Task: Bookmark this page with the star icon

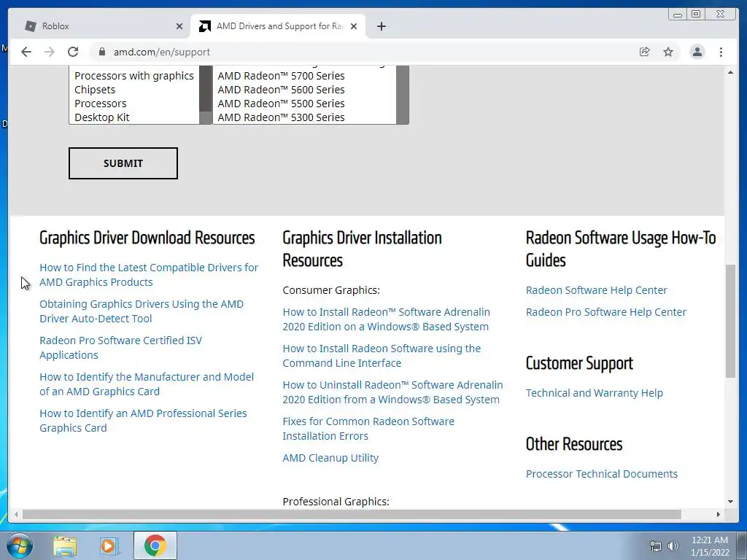Action: 668,52
